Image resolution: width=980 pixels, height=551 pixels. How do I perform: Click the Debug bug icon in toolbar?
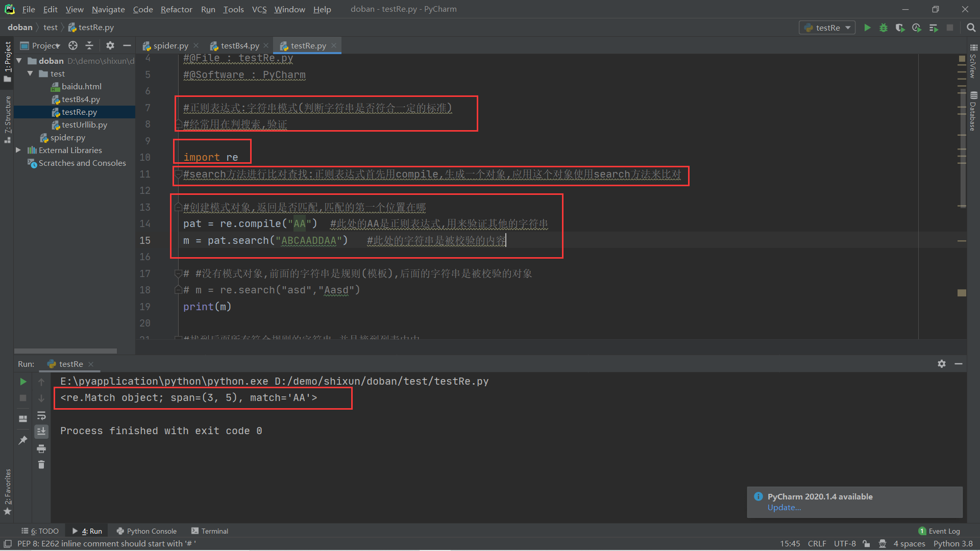pyautogui.click(x=884, y=28)
